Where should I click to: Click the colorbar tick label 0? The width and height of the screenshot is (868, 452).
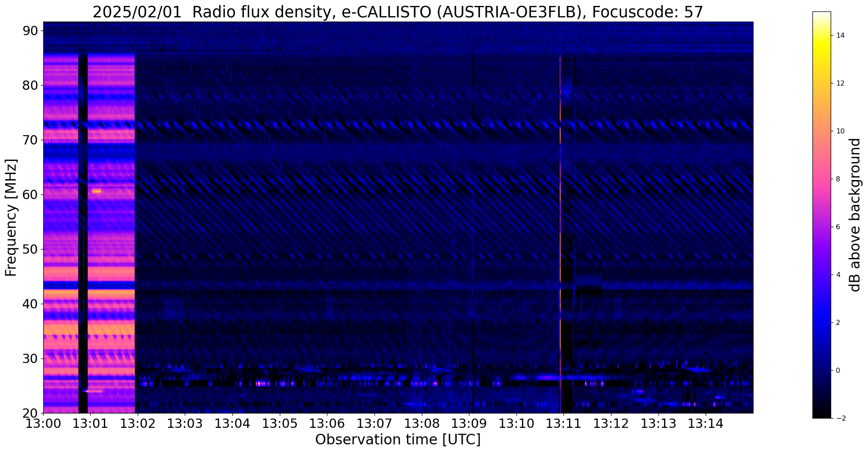click(837, 370)
